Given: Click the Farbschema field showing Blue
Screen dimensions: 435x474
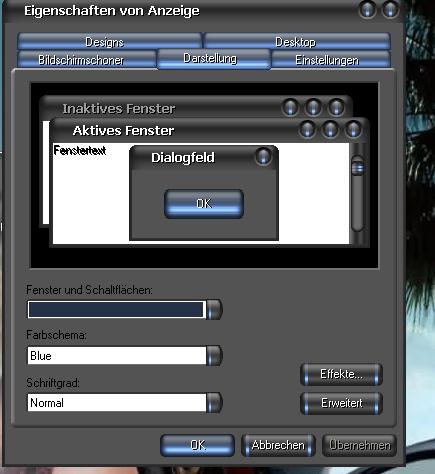Looking at the screenshot, I should (117, 355).
